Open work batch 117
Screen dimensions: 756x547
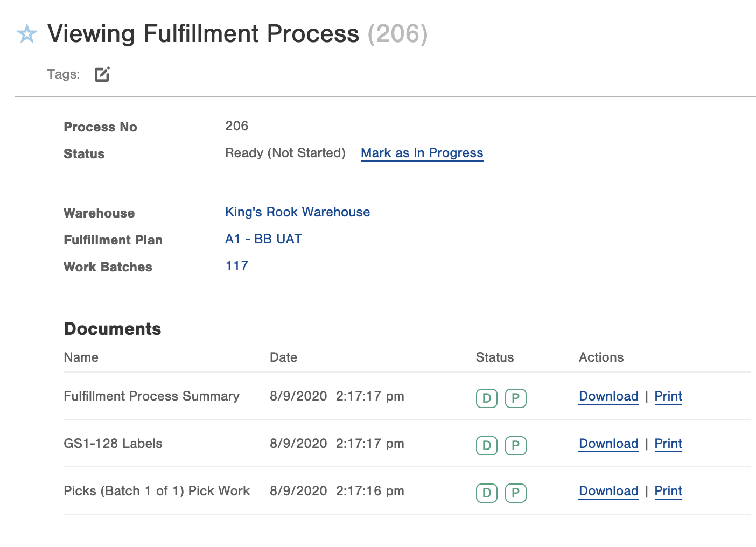[236, 266]
